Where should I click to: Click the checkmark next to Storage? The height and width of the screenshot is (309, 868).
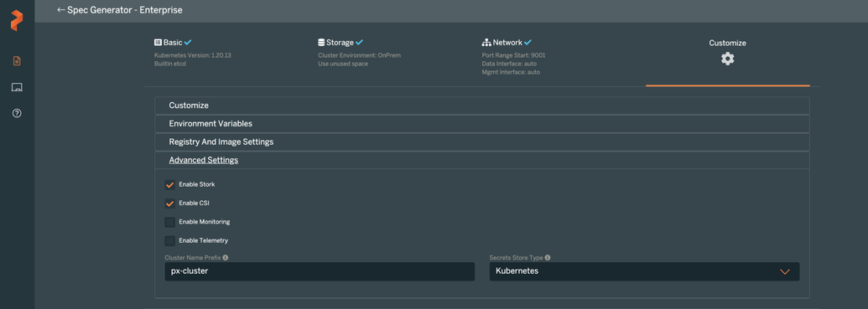coord(359,43)
